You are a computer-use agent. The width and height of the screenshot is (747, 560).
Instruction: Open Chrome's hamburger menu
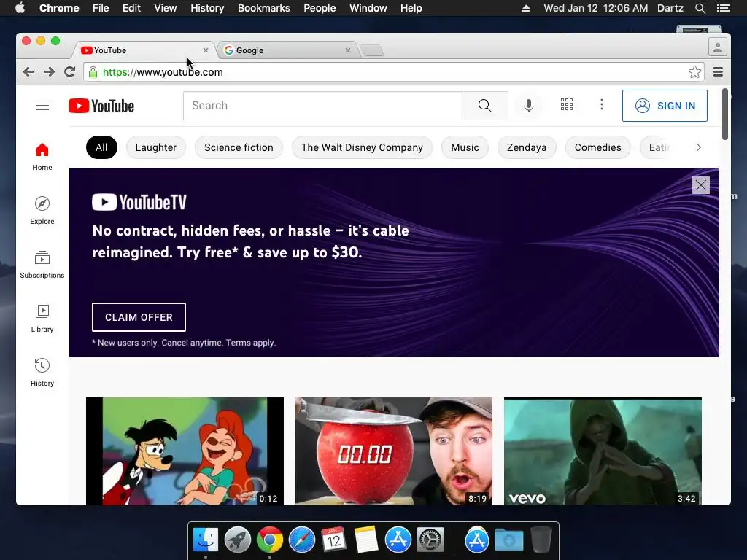pyautogui.click(x=718, y=72)
